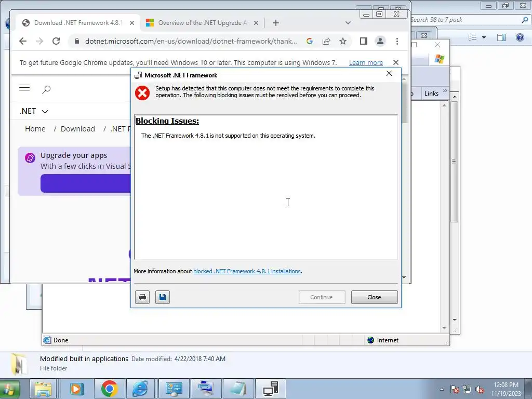Open blocked .NET Framework 4.8.1 installations link
The image size is (532, 399).
click(x=247, y=271)
